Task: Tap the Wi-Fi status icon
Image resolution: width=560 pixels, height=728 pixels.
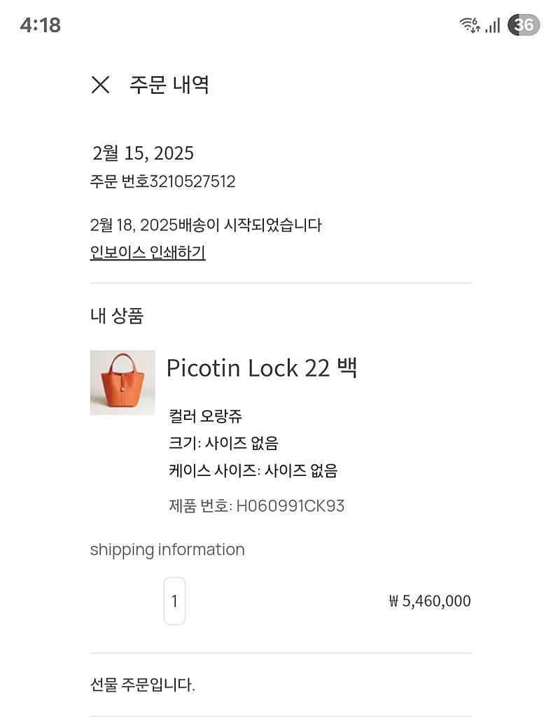Action: click(470, 25)
